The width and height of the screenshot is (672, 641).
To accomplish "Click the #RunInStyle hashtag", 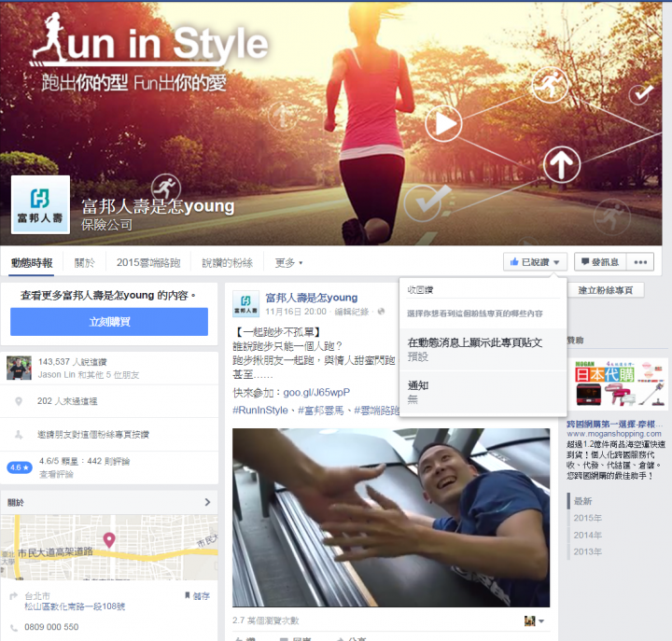I will (260, 410).
